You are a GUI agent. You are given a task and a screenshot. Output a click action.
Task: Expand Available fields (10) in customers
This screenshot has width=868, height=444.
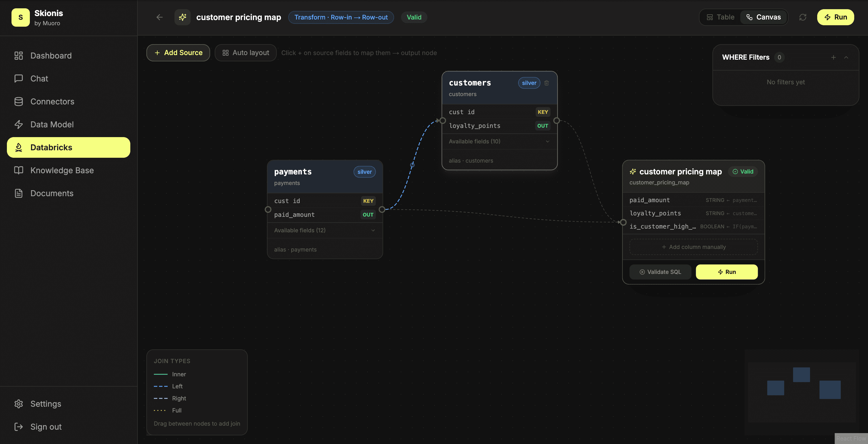(x=499, y=141)
